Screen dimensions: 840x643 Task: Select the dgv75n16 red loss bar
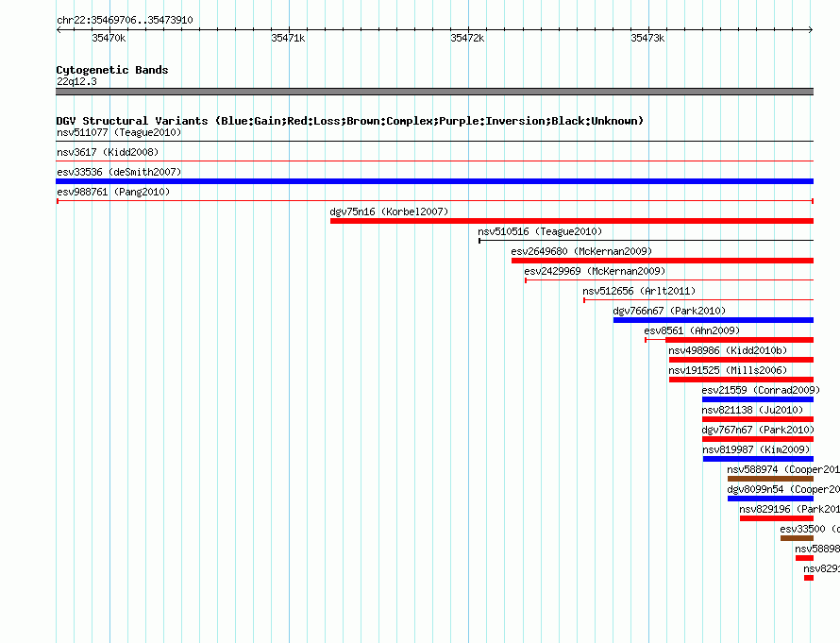572,221
